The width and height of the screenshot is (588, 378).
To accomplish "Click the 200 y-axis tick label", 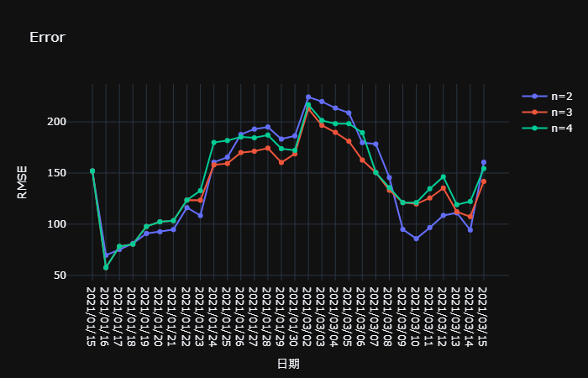I will [56, 122].
